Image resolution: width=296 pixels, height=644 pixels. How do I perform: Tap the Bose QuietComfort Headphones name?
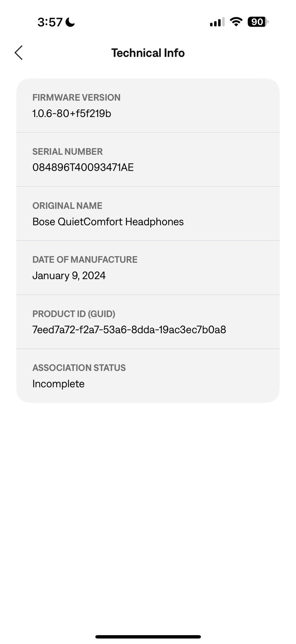pos(108,222)
